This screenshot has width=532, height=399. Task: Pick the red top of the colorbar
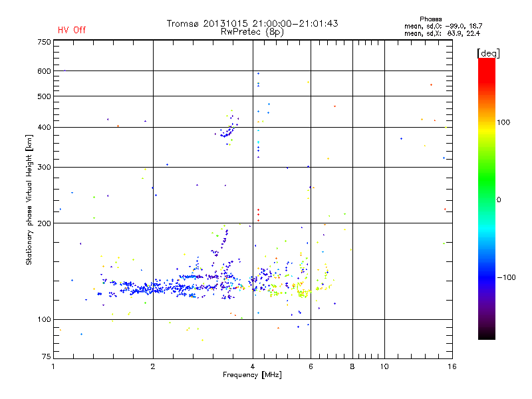[487, 63]
